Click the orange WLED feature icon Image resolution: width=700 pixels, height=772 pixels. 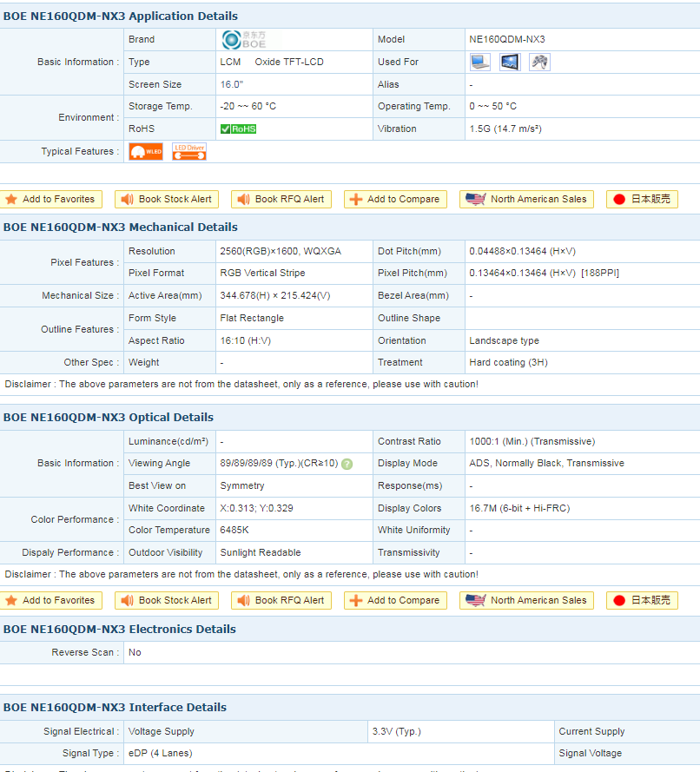146,152
